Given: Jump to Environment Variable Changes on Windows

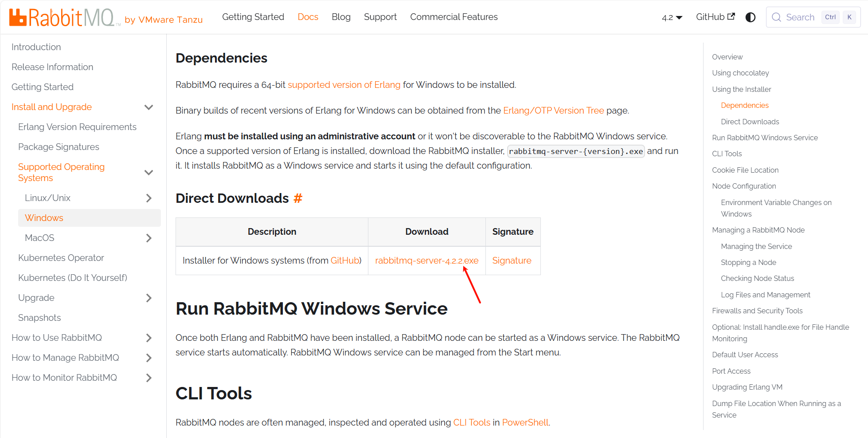Looking at the screenshot, I should tap(776, 208).
